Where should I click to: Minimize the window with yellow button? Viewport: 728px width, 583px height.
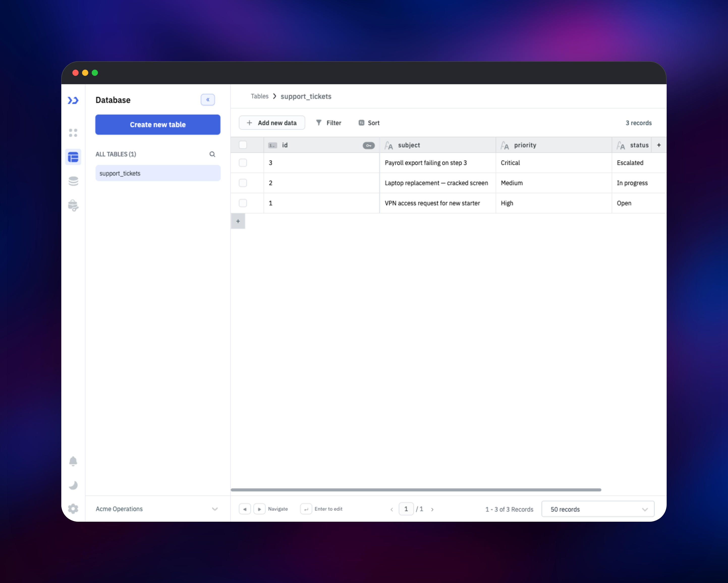click(x=85, y=73)
